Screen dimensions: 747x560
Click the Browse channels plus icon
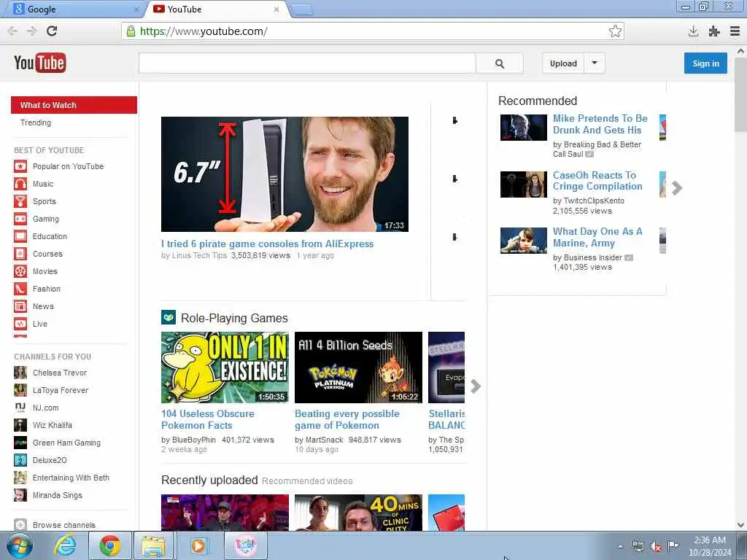20,525
